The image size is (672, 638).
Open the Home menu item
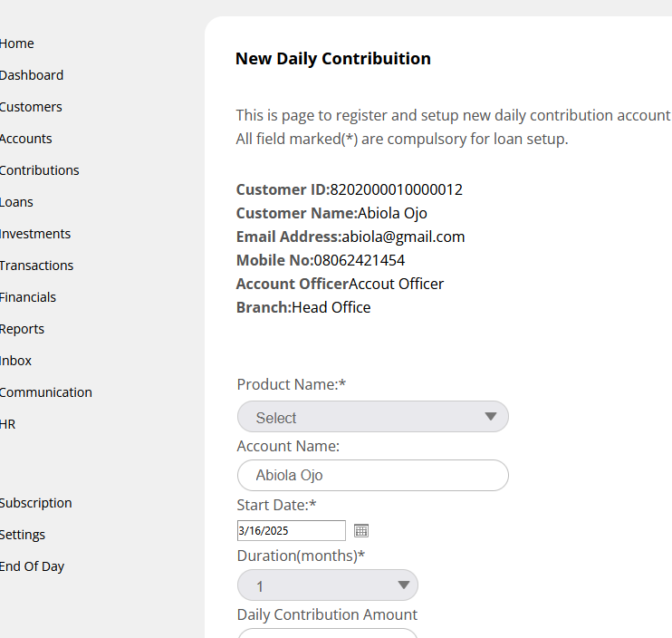[x=17, y=43]
